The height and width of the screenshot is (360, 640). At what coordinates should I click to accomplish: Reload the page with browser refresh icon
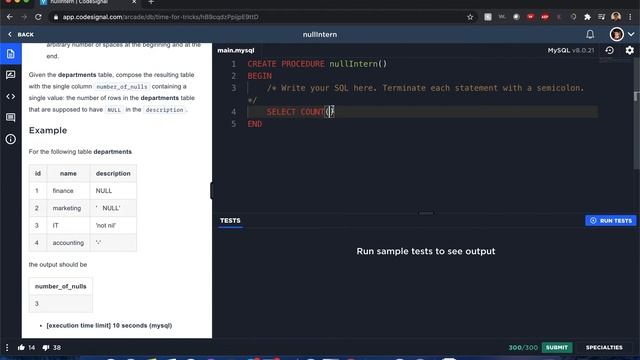38,17
